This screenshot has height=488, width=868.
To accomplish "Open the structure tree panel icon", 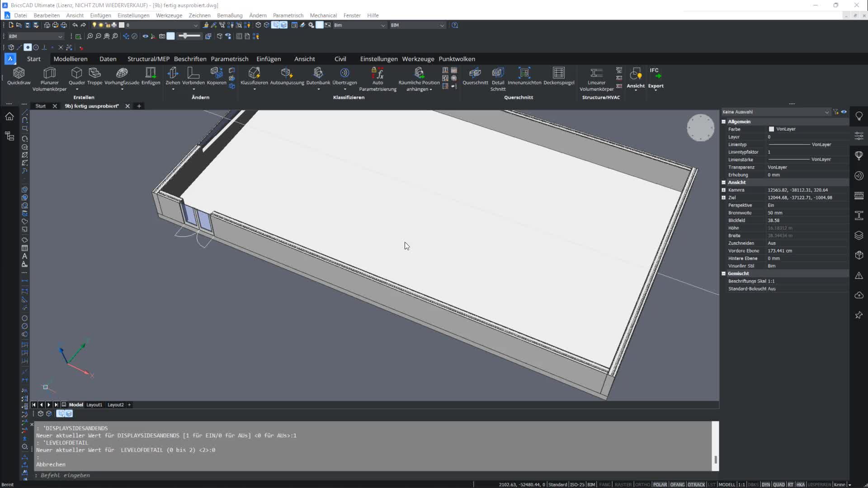I will (9, 136).
